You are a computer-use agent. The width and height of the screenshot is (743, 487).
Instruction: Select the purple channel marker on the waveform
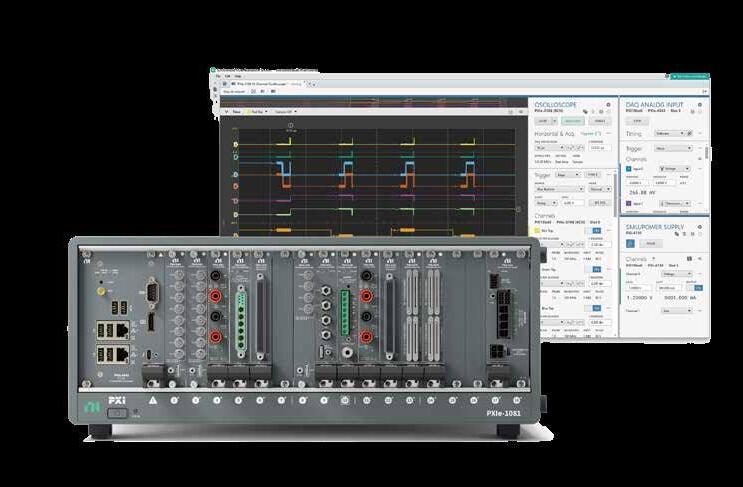pyautogui.click(x=236, y=201)
